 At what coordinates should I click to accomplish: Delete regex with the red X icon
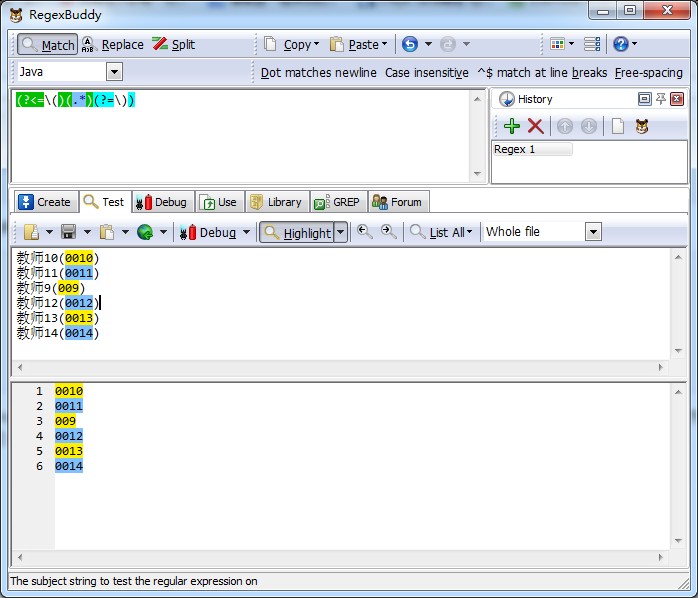(x=536, y=126)
